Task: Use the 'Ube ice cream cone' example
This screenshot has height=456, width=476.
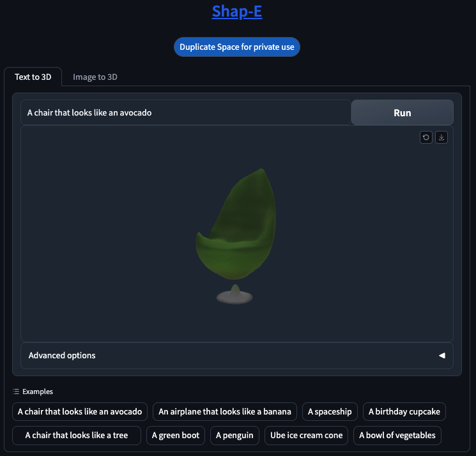Action: coord(306,436)
